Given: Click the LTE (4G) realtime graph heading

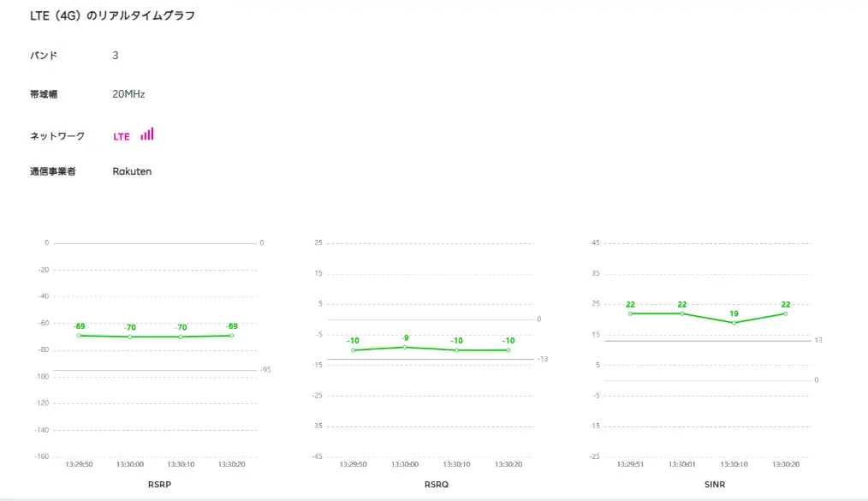Looking at the screenshot, I should (x=112, y=15).
